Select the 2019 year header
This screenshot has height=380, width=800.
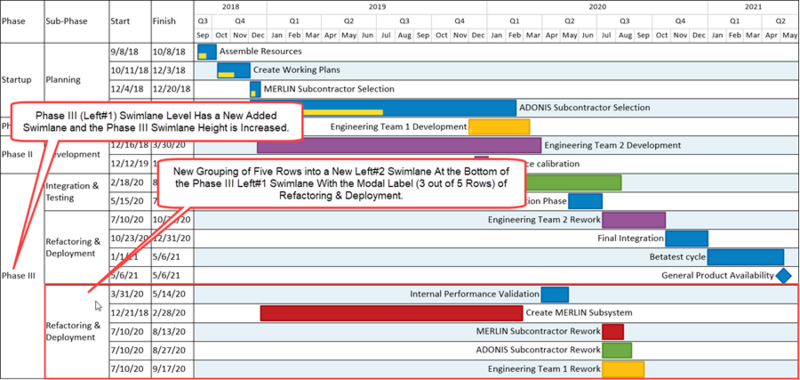click(x=377, y=7)
